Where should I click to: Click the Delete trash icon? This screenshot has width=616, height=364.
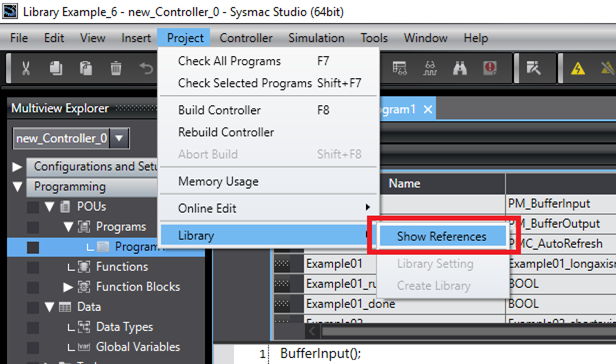116,68
